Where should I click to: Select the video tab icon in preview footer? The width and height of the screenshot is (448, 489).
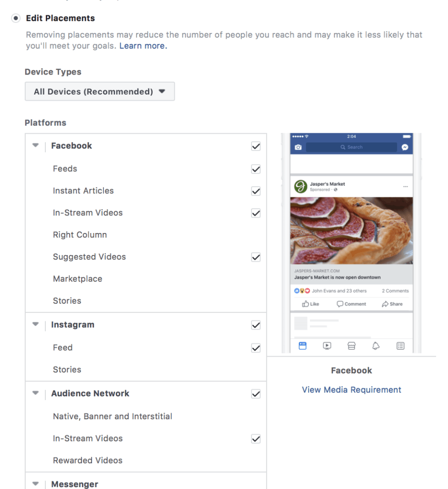[327, 346]
